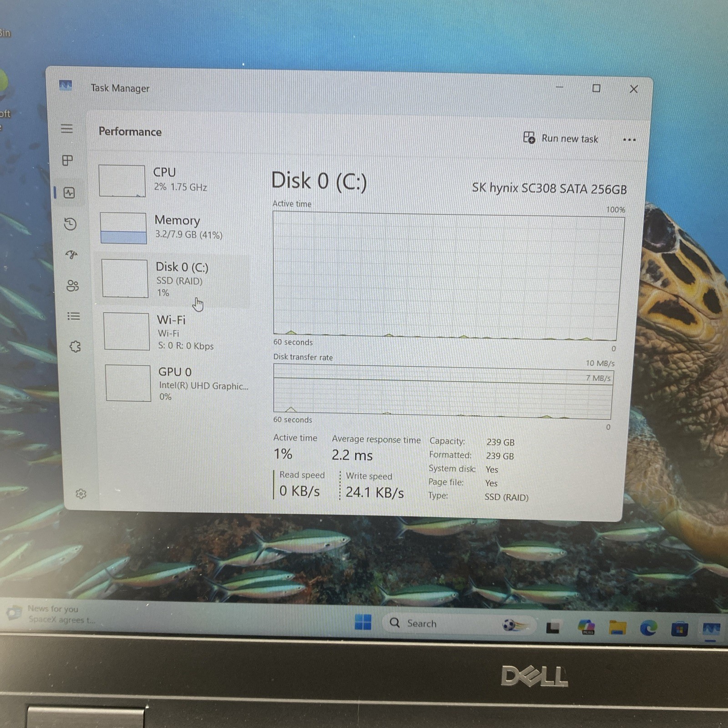This screenshot has height=728, width=728.
Task: Select the CPU performance entry
Action: pos(173,180)
